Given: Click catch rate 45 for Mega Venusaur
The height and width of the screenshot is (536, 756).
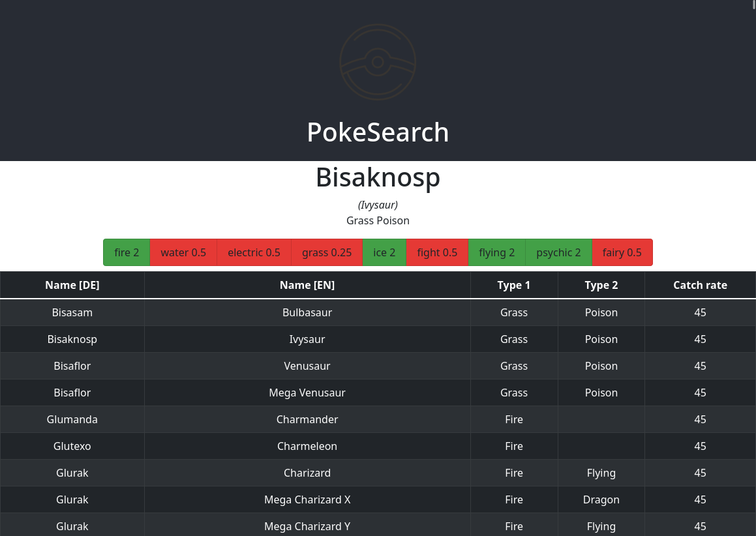Looking at the screenshot, I should coord(700,393).
